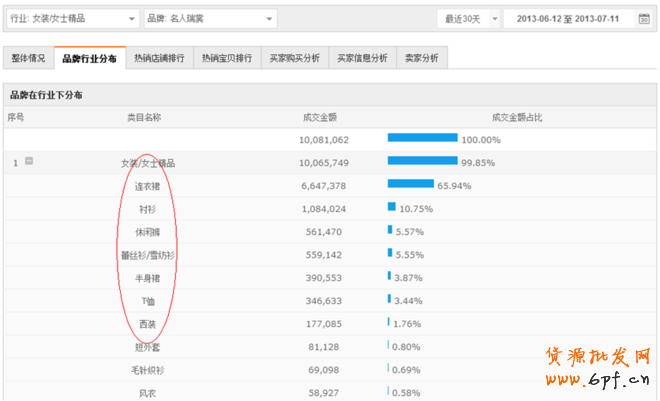Open the 卖家分析 tab
Screen dimensions: 660x401
422,59
